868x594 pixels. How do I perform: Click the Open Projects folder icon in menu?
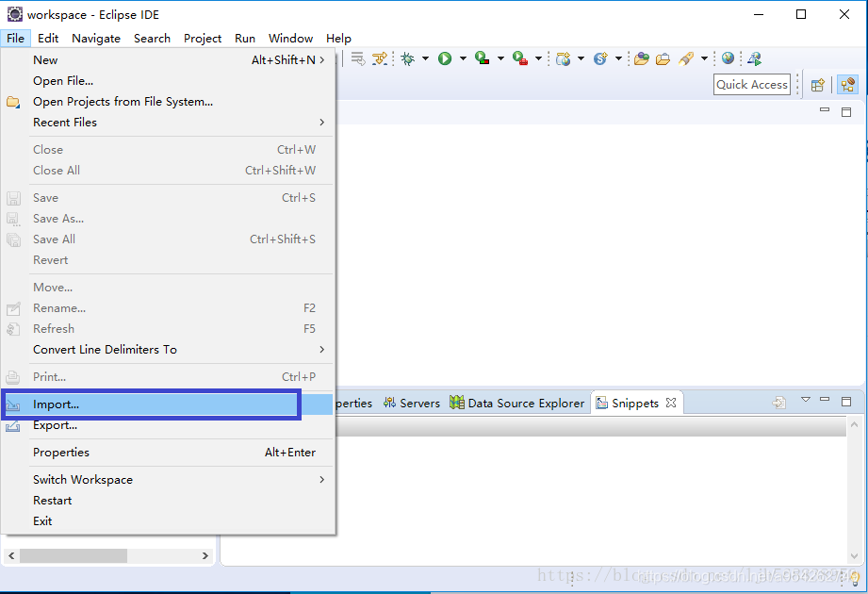pyautogui.click(x=13, y=102)
